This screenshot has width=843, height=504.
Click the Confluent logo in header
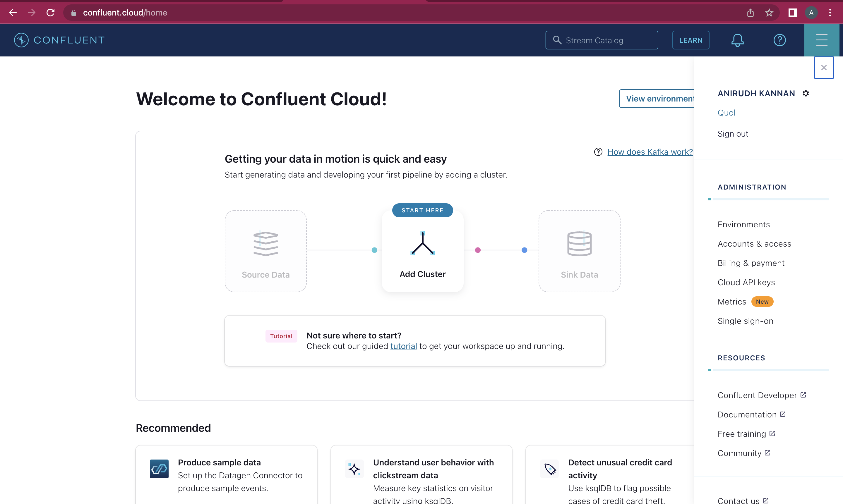pos(59,40)
